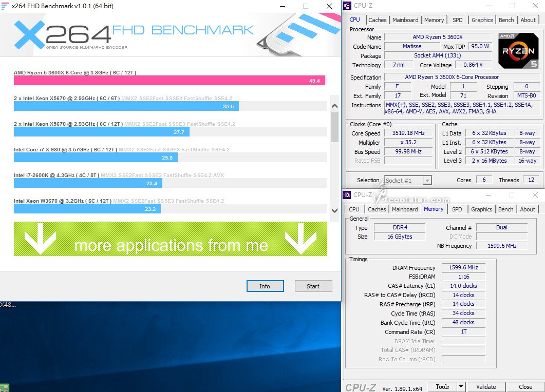Screen dimensions: 545x392
Task: Open the About tab in top CPU-Z window
Action: pyautogui.click(x=528, y=20)
